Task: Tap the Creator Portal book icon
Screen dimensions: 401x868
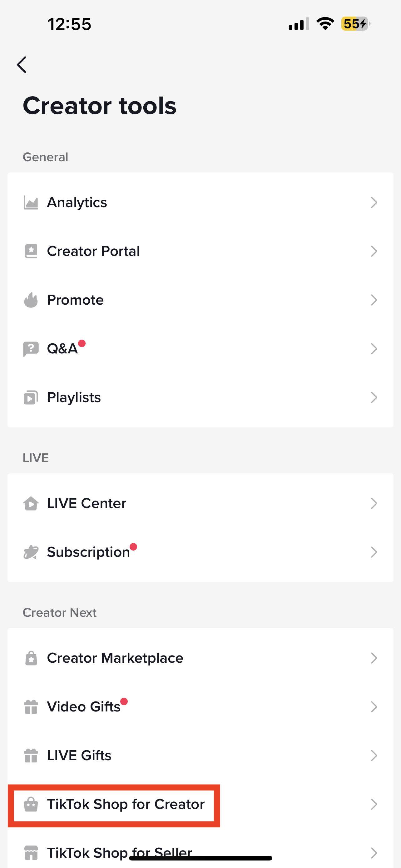Action: (x=31, y=251)
